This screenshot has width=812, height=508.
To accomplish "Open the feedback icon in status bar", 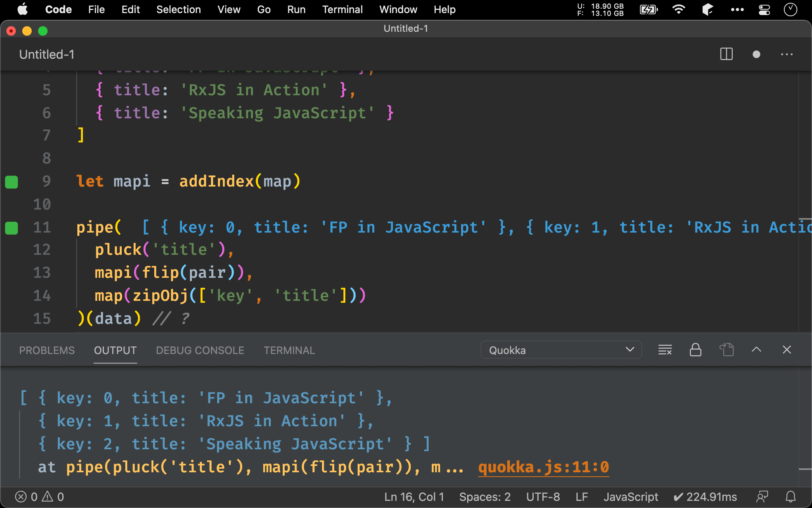I will point(762,497).
